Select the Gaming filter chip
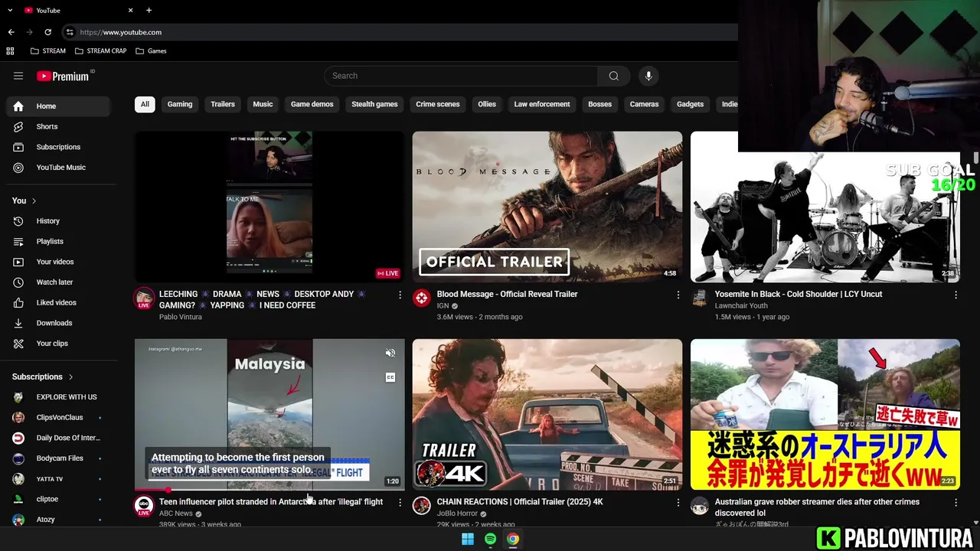 [x=180, y=104]
